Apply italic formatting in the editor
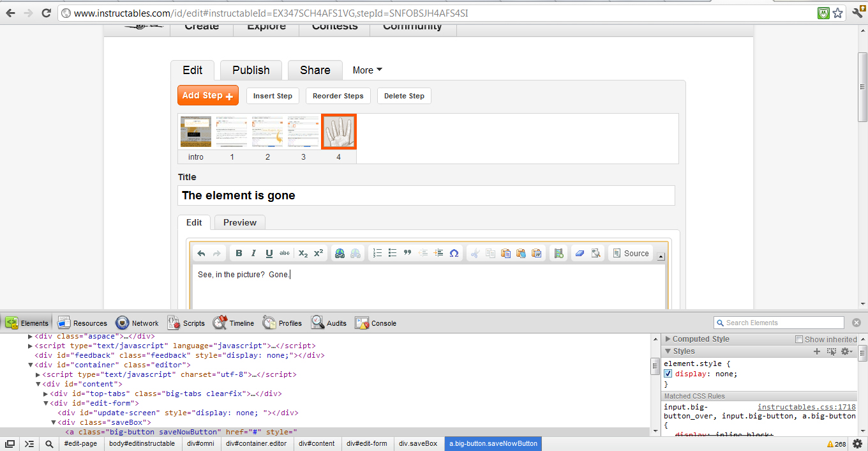 (x=253, y=254)
